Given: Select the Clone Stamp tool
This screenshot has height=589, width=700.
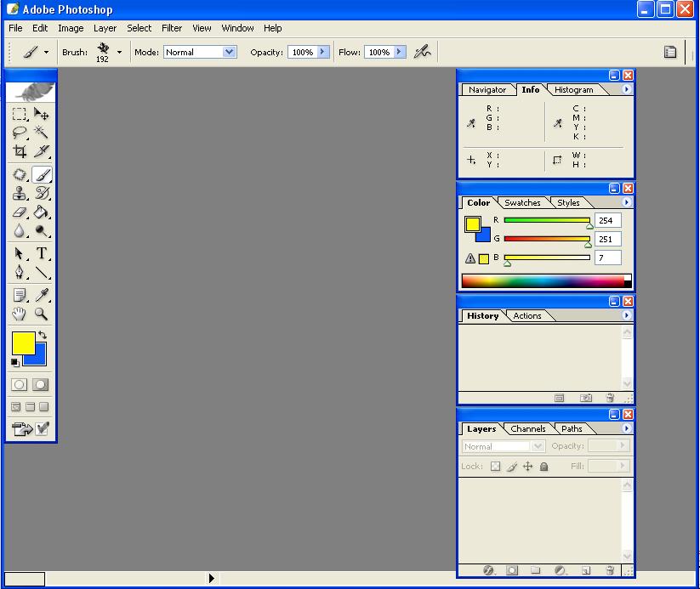Looking at the screenshot, I should [x=19, y=193].
